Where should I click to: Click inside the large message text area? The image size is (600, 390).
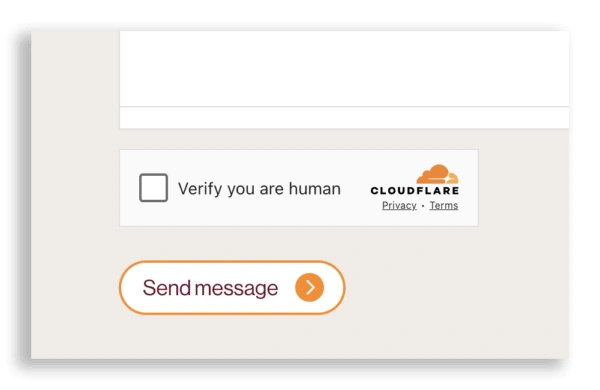pos(344,69)
